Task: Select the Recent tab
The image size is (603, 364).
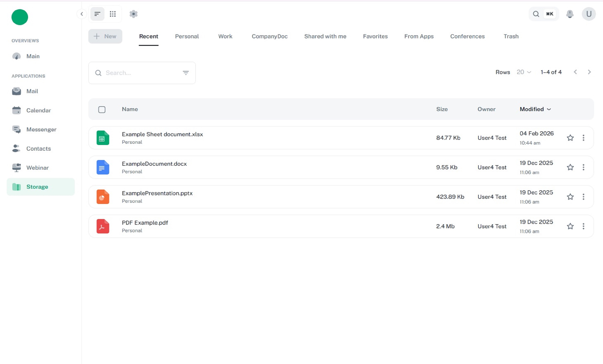Action: tap(148, 36)
